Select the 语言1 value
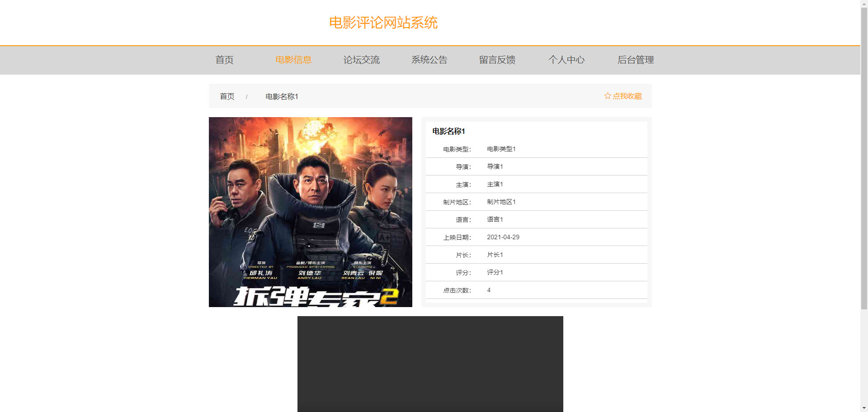This screenshot has width=868, height=412. [x=495, y=219]
